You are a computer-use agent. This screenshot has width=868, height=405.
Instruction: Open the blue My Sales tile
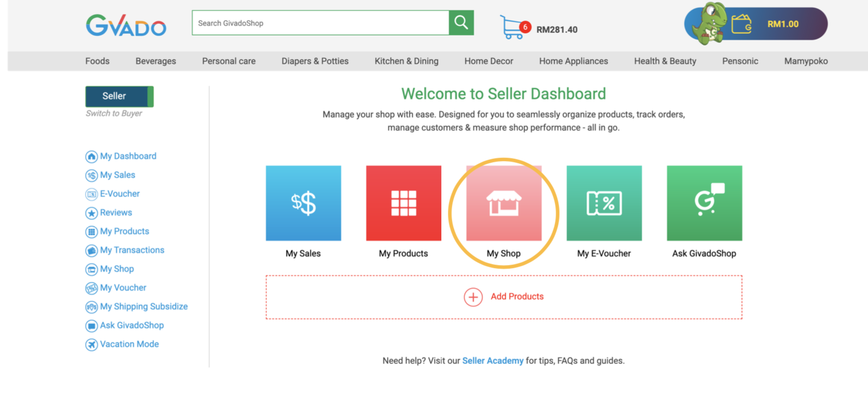tap(303, 203)
